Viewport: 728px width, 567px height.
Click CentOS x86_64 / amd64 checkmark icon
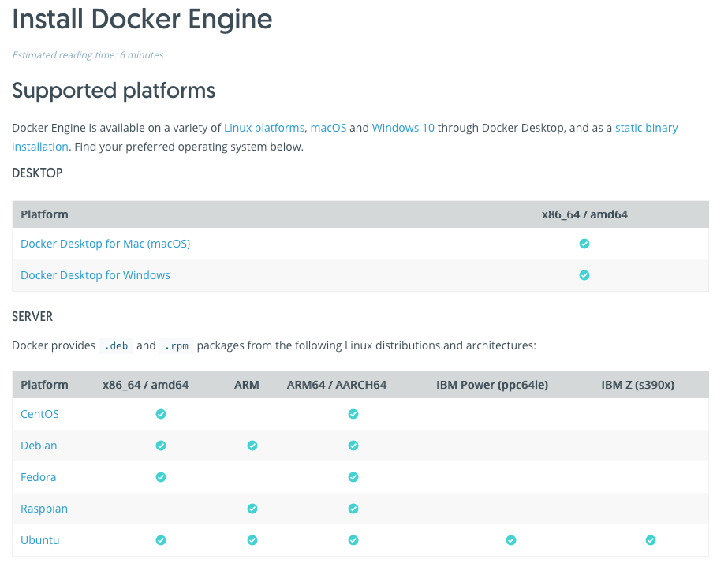[x=161, y=414]
